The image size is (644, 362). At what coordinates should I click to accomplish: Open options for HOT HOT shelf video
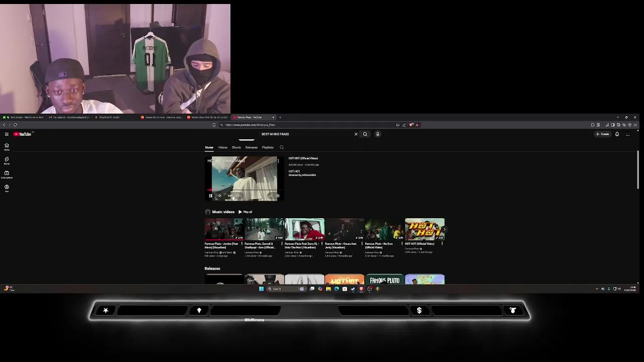[x=442, y=244]
